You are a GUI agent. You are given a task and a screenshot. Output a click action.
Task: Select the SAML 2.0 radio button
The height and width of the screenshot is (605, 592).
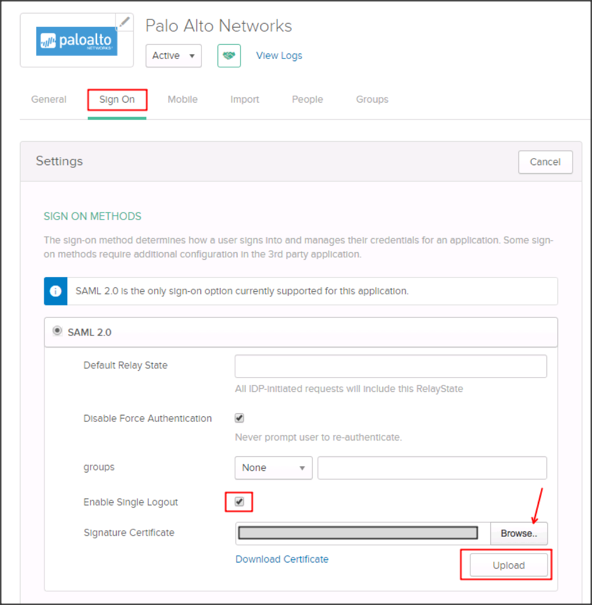pyautogui.click(x=57, y=331)
